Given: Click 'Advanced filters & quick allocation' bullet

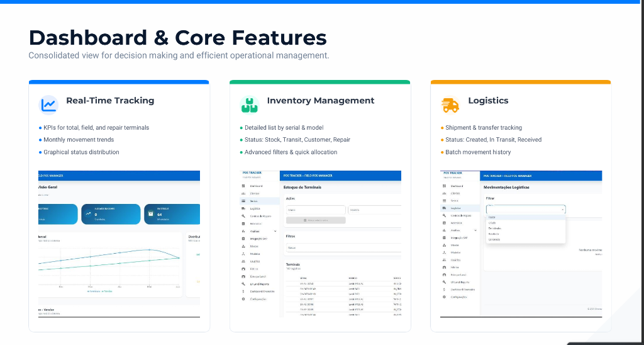Looking at the screenshot, I should point(291,152).
